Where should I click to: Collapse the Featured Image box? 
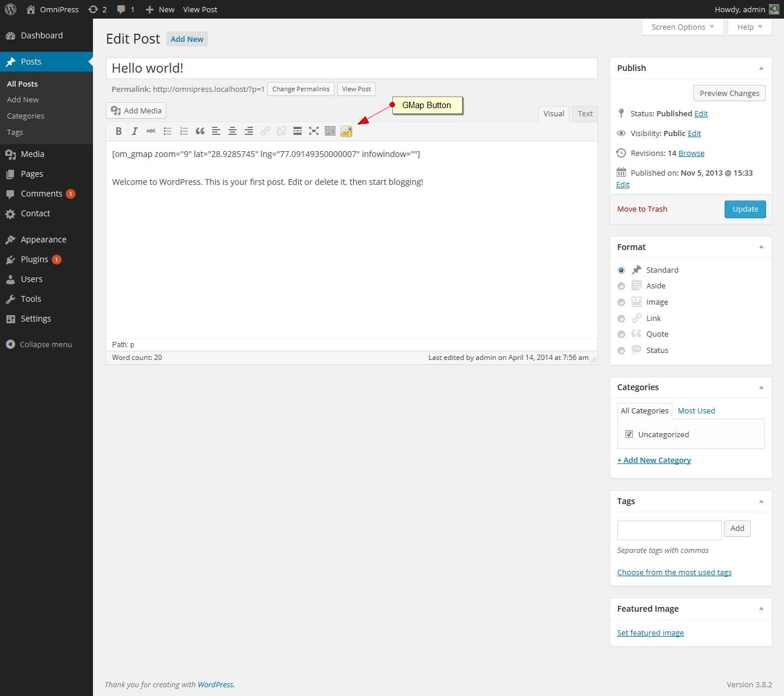click(761, 609)
